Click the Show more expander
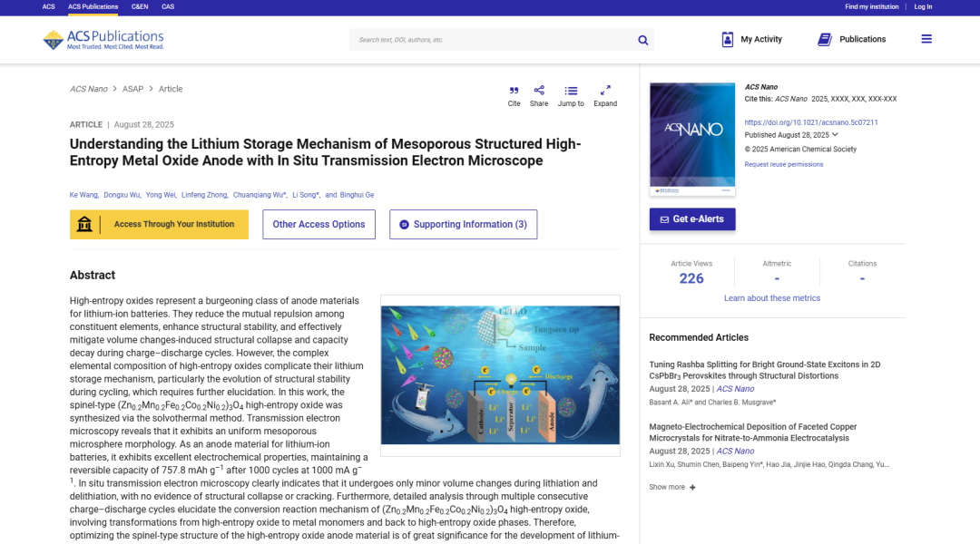This screenshot has width=980, height=544. point(672,487)
